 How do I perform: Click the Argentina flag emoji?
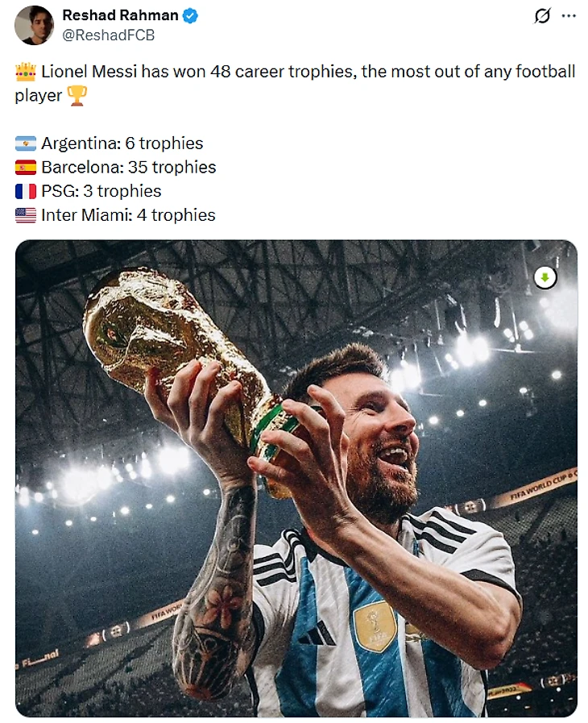pyautogui.click(x=26, y=144)
